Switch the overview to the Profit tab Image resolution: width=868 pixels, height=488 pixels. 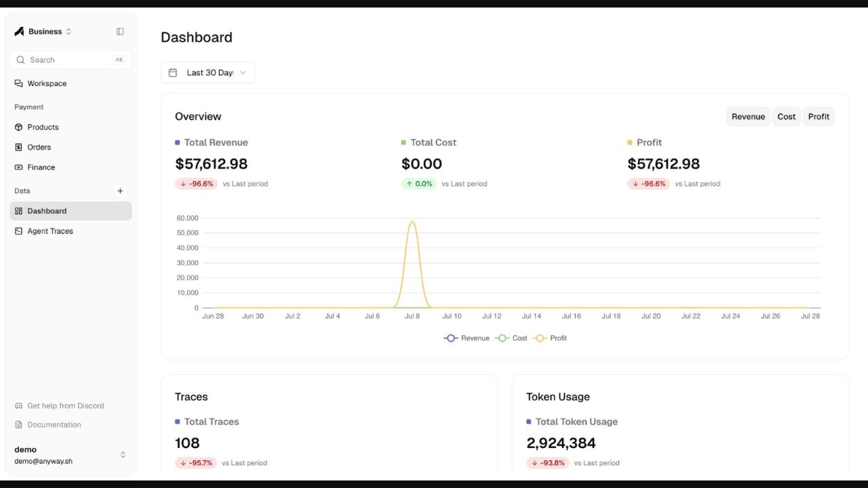coord(818,117)
